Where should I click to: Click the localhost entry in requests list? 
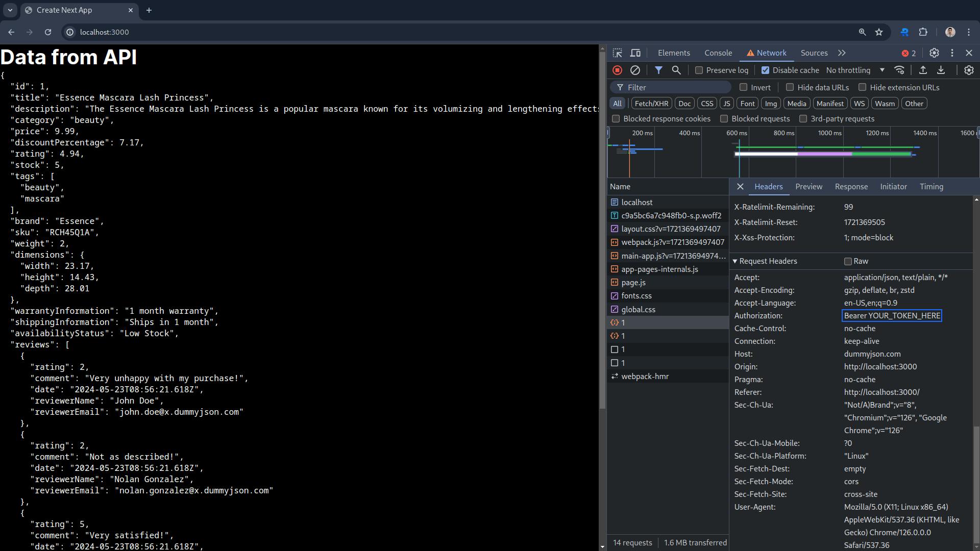[636, 202]
